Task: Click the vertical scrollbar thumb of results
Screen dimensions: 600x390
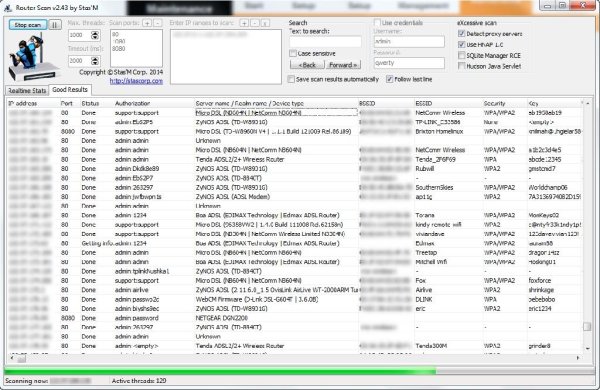Action: [x=587, y=327]
